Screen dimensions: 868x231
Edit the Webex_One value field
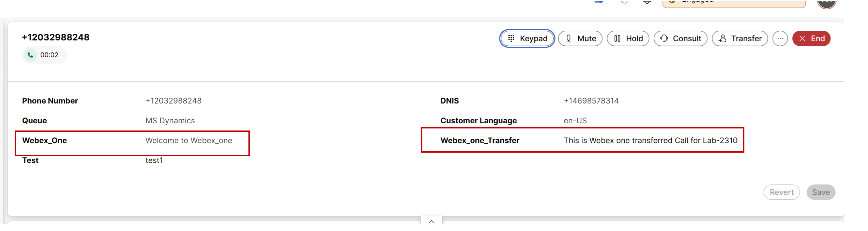tap(189, 141)
